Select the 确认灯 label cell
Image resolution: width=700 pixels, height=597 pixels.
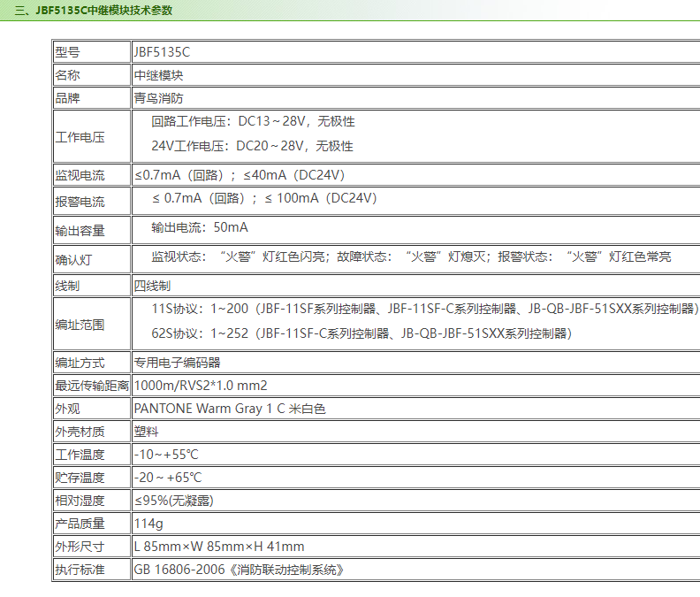pos(92,259)
